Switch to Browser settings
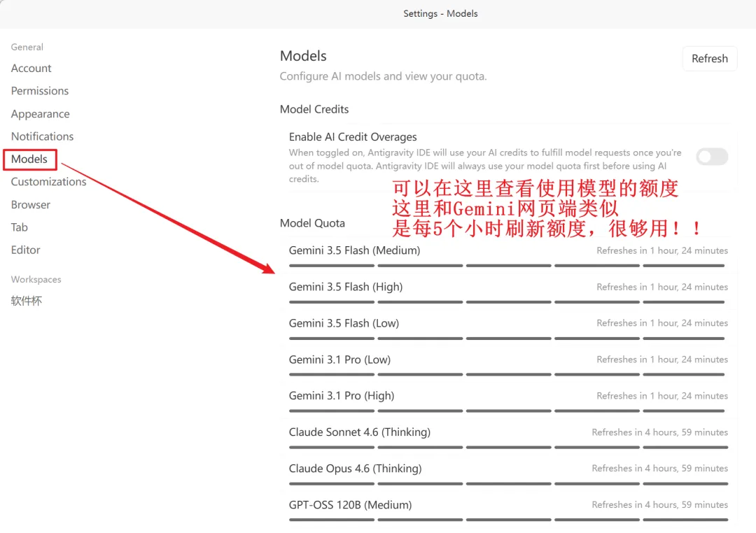Screen dimensions: 756x533 [30, 205]
